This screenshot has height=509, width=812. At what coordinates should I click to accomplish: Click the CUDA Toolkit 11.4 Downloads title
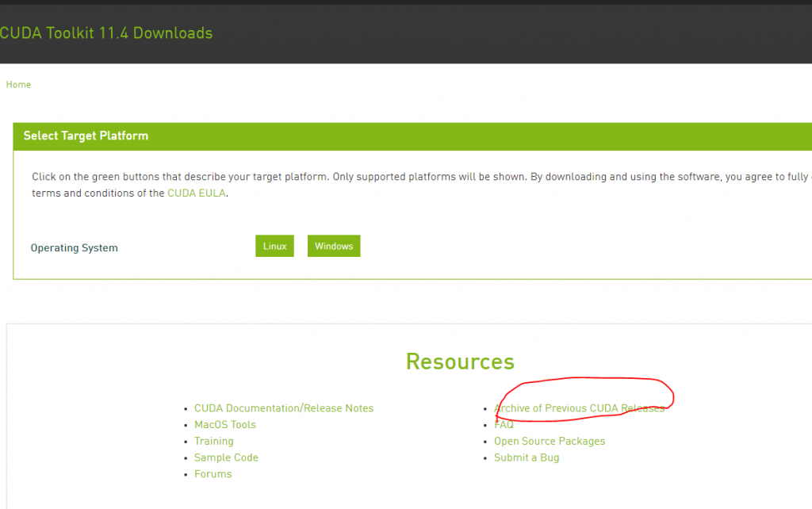pyautogui.click(x=106, y=33)
